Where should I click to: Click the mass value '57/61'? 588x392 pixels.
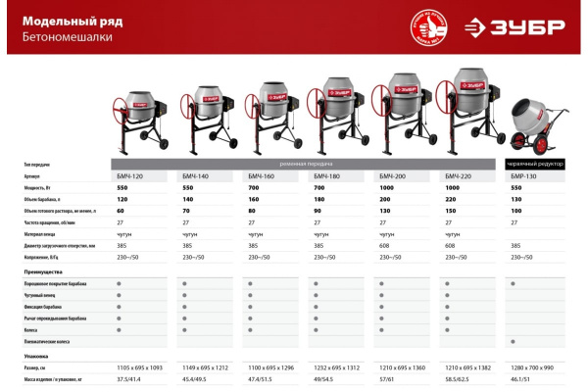click(387, 379)
